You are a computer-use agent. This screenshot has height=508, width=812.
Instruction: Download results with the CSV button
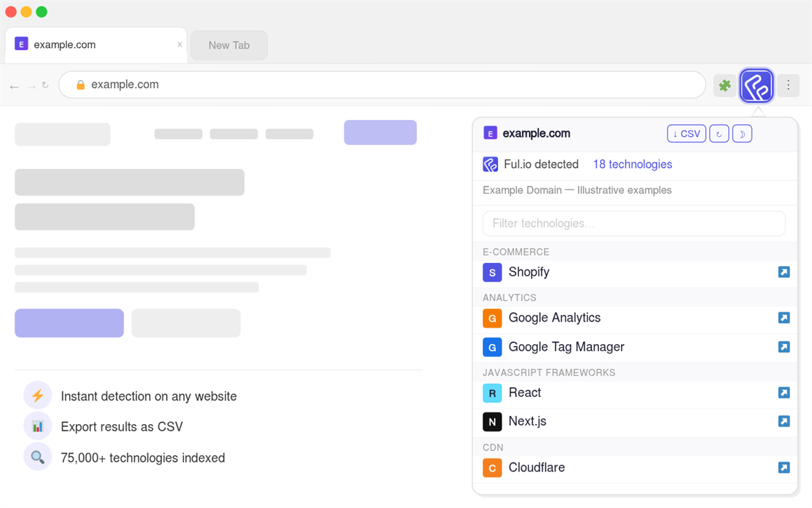[x=686, y=134]
